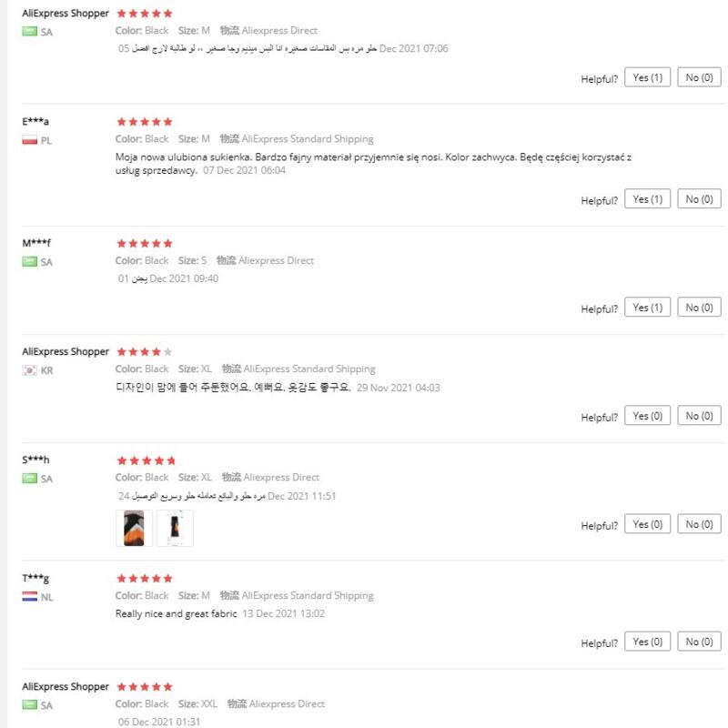Click the South Korea flag icon
Screen dimensions: 728x728
[29, 370]
